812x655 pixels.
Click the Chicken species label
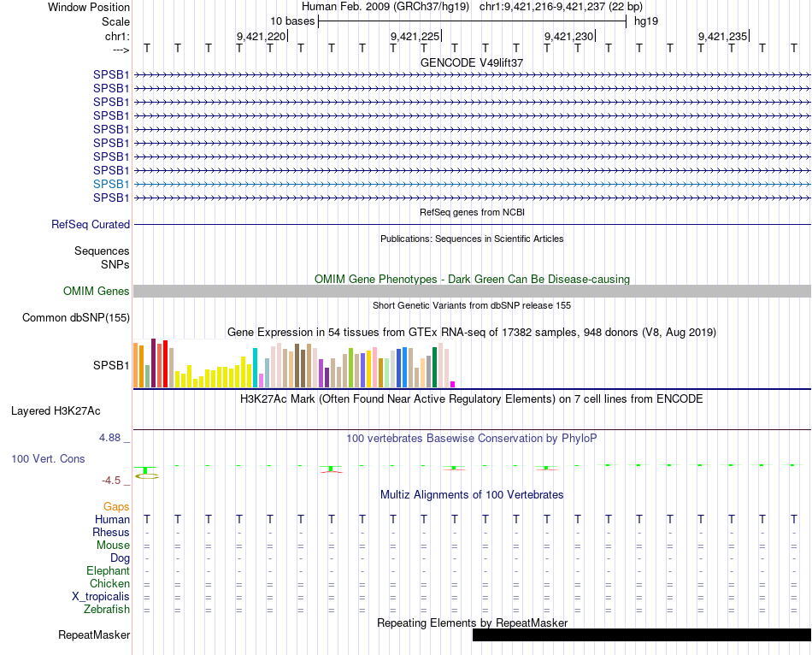coord(109,583)
